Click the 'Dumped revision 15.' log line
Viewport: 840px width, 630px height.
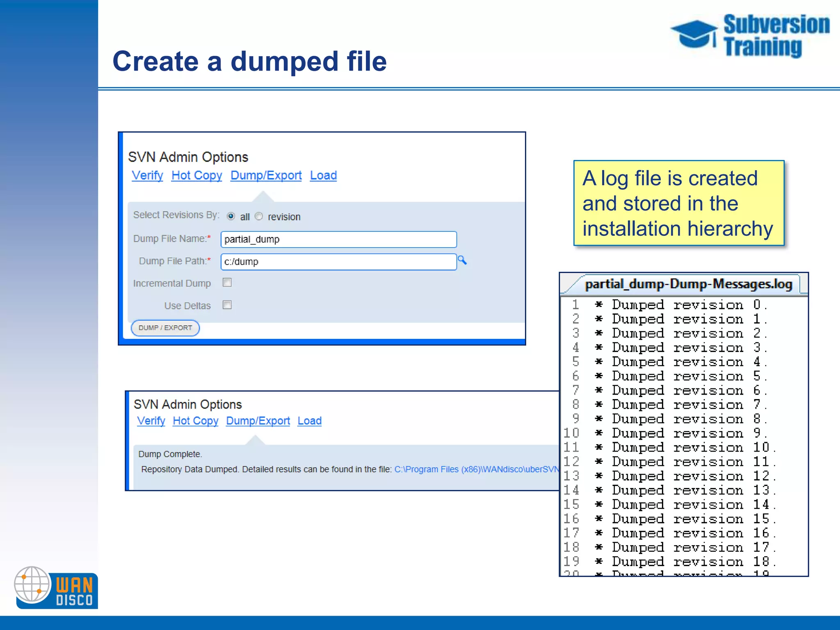pos(685,519)
